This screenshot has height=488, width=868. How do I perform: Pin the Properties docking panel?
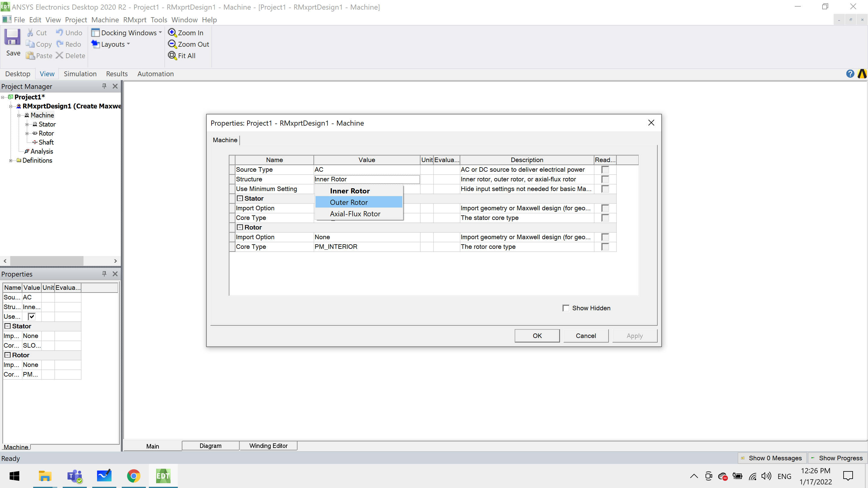coord(104,274)
